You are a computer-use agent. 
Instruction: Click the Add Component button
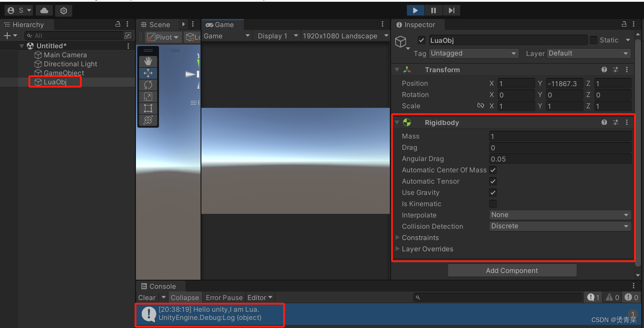tap(512, 271)
